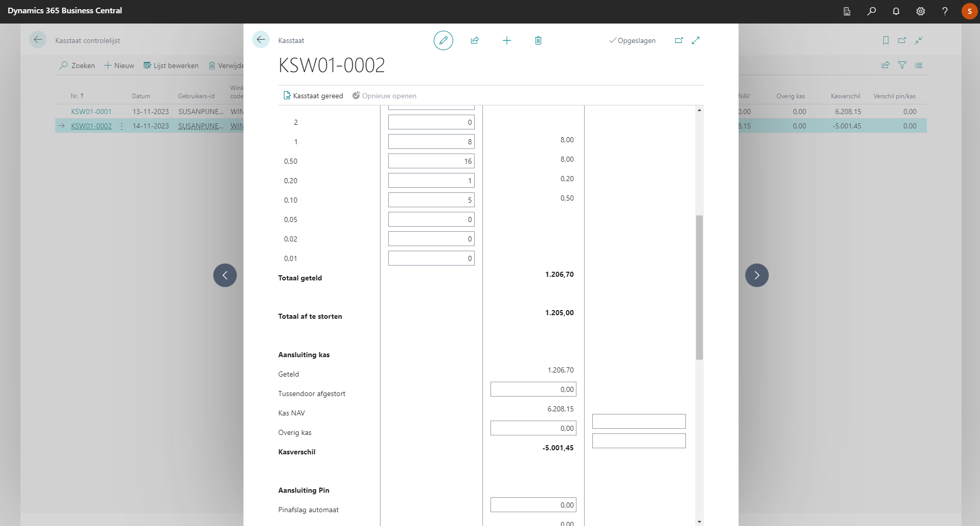Collapse controlelijst page with shrink icon
Viewport: 980px width, 526px height.
pyautogui.click(x=919, y=40)
